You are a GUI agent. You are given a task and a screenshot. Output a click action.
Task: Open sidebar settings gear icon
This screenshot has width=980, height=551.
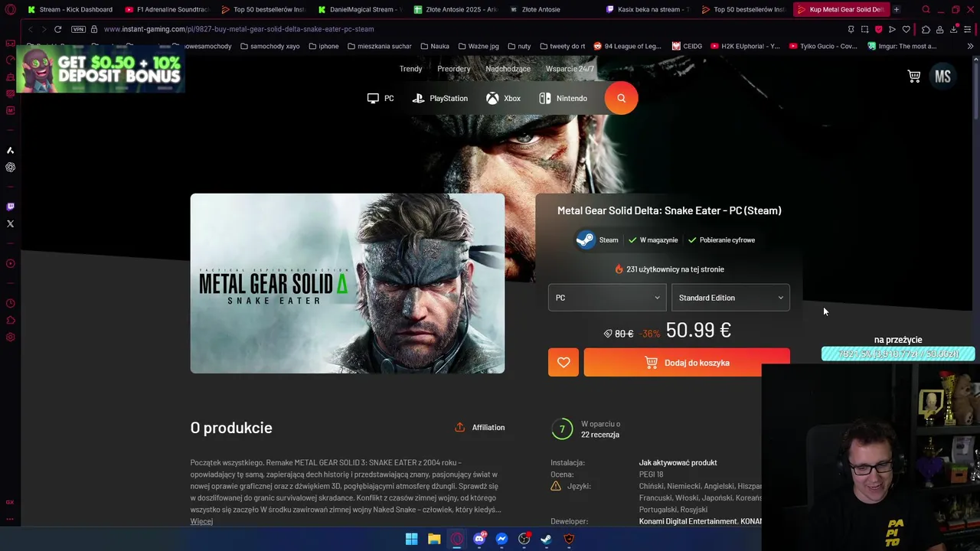(x=10, y=337)
